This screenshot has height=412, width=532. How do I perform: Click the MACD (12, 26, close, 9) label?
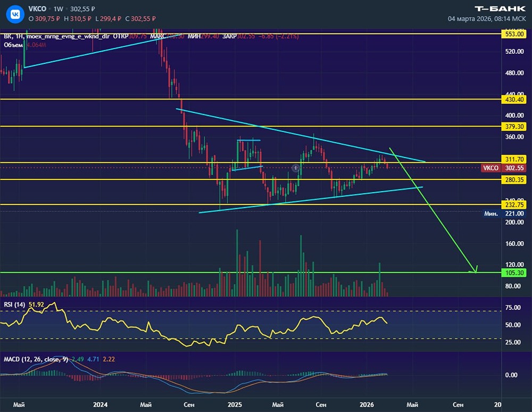[x=36, y=359]
